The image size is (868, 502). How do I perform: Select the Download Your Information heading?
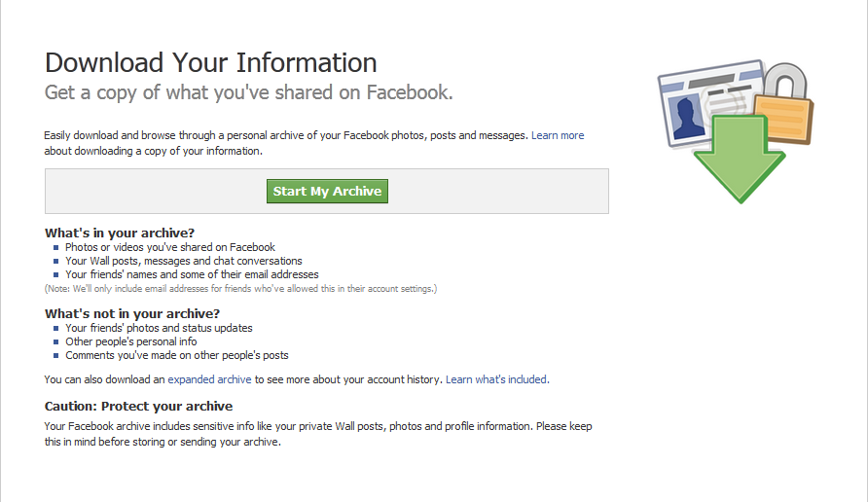pyautogui.click(x=210, y=62)
